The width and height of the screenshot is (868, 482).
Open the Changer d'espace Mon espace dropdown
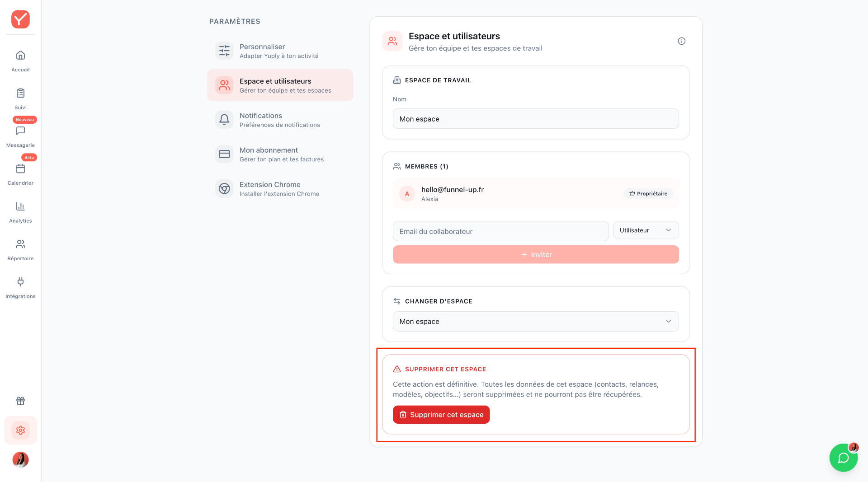tap(536, 322)
